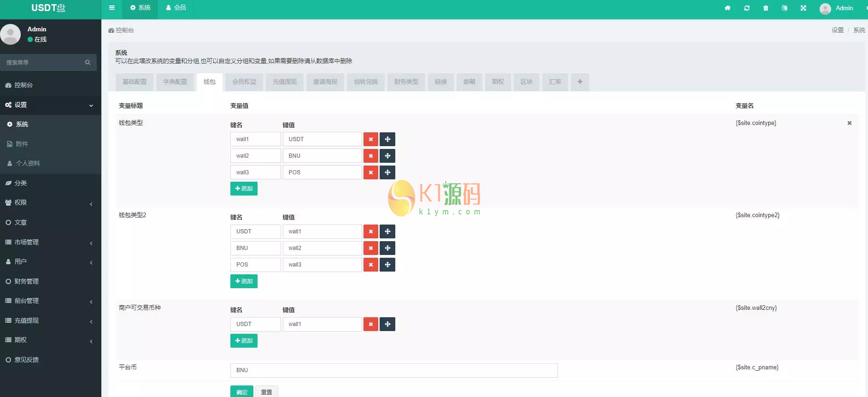Switch to the 会员权益 tab

pos(244,82)
